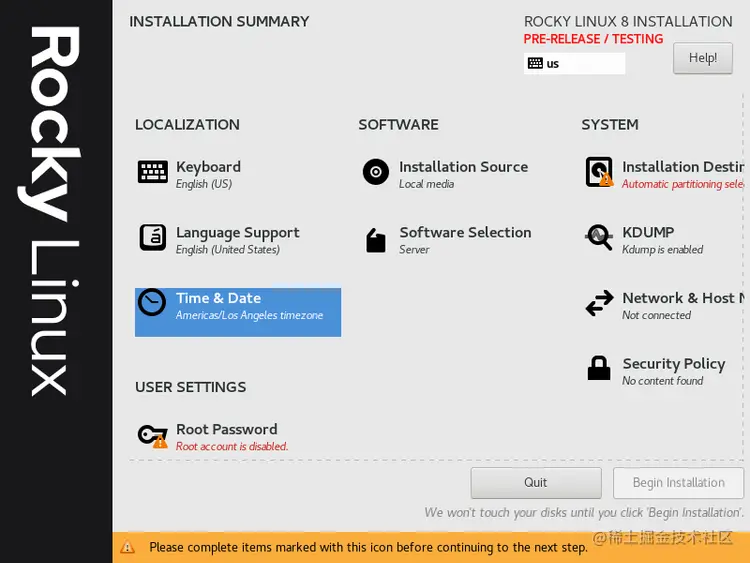750x563 pixels.
Task: Open the Time & Date label
Action: point(218,298)
